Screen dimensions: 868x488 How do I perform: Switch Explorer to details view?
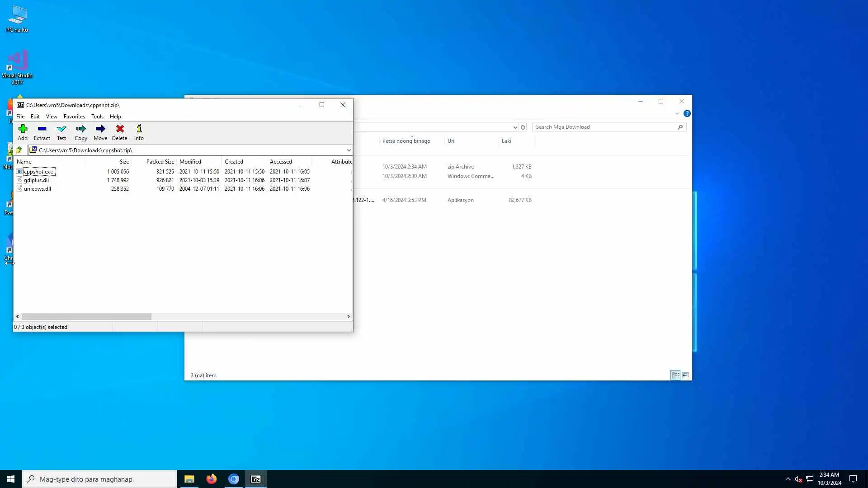675,375
